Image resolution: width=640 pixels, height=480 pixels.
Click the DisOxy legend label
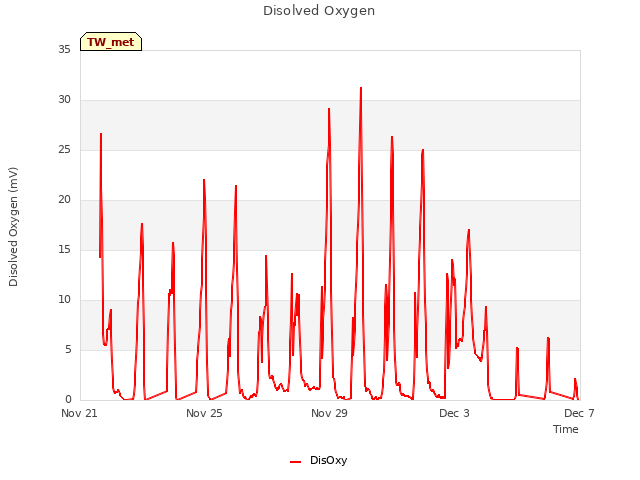(x=328, y=460)
